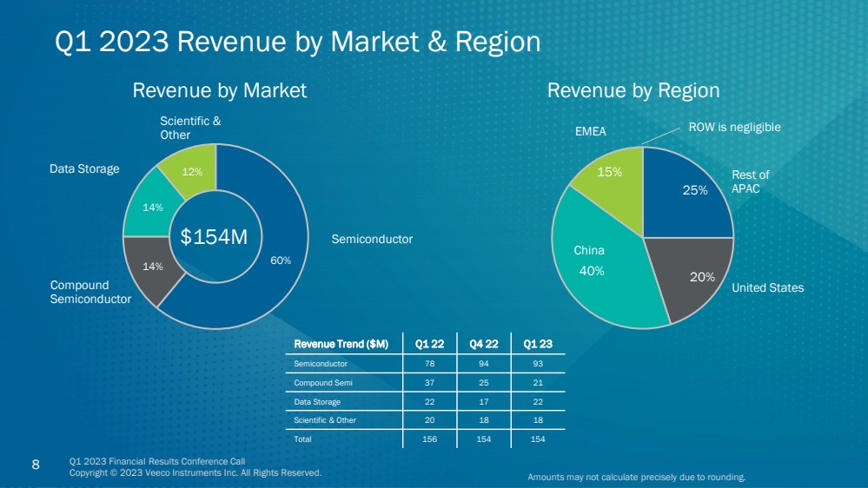Select the 'Revenue by Region' chart title
The width and height of the screenshot is (868, 488).
click(x=633, y=90)
